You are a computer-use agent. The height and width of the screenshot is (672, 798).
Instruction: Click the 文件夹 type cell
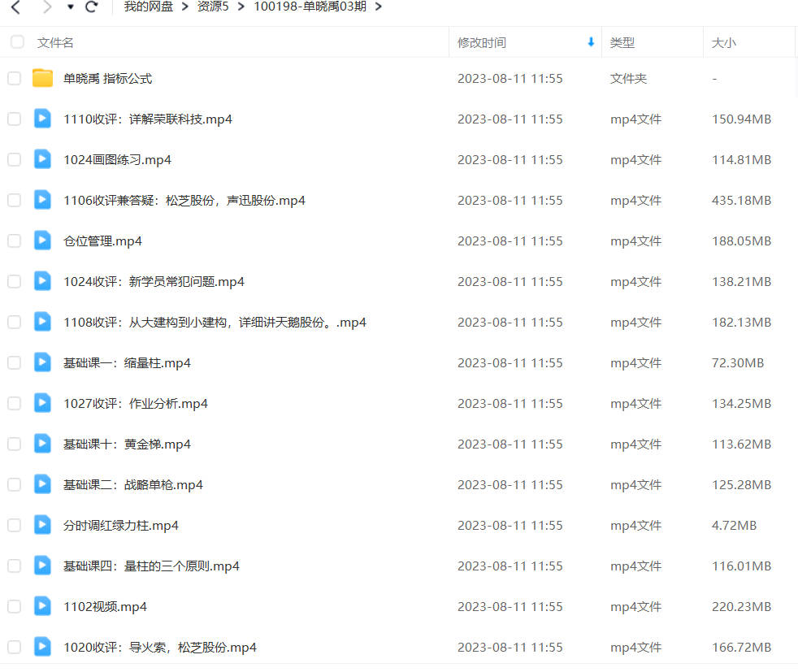(628, 79)
